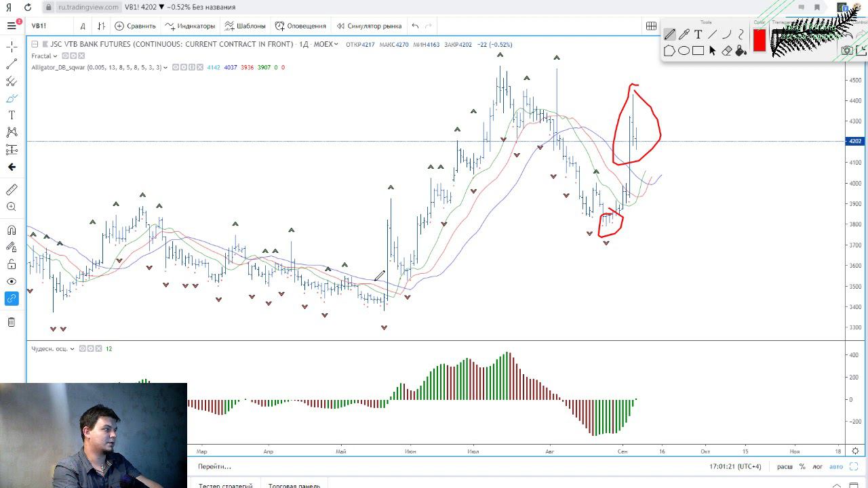Select the curved arc overlay tool
868x488 pixels.
point(726,35)
